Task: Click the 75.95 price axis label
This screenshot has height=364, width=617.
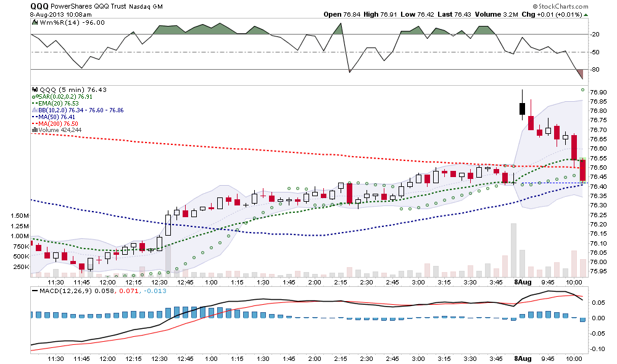Action: tap(598, 271)
